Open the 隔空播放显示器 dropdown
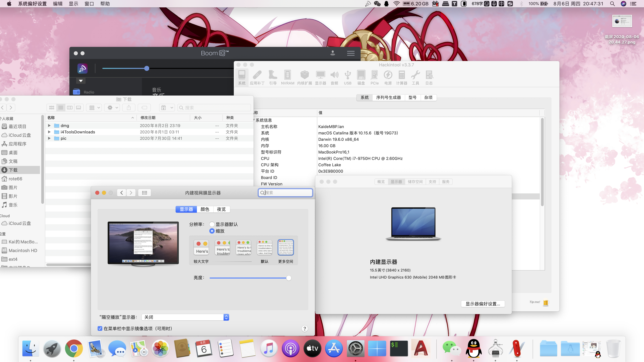Screen dimensions: 644x362 click(x=185, y=317)
